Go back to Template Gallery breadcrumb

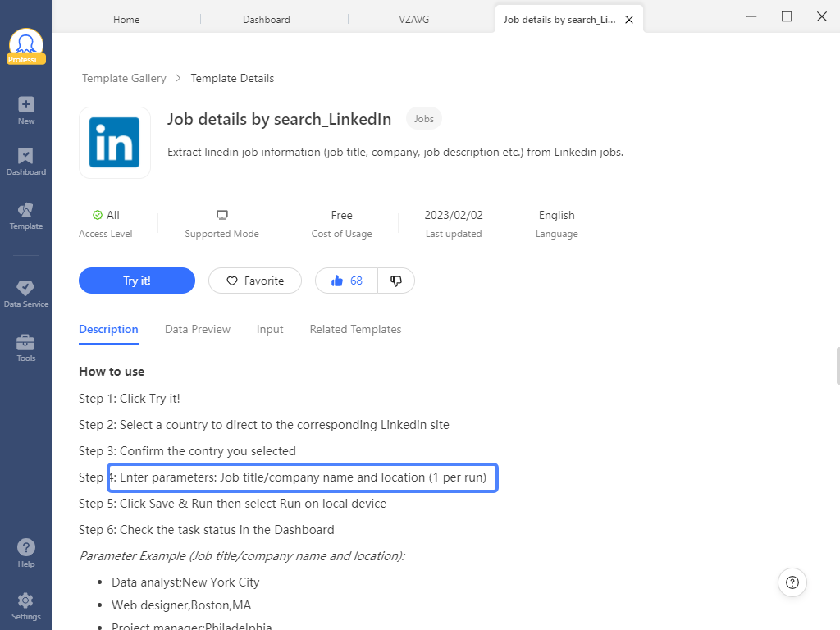tap(124, 78)
